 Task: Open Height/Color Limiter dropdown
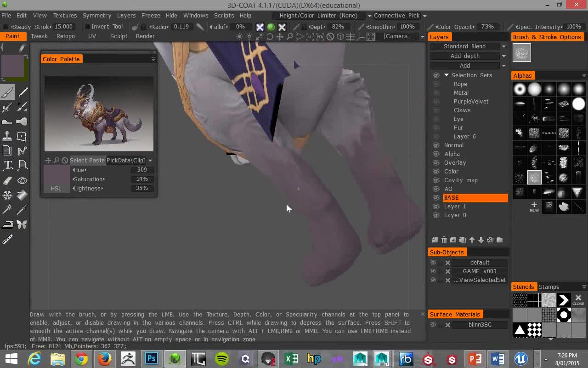coord(322,16)
